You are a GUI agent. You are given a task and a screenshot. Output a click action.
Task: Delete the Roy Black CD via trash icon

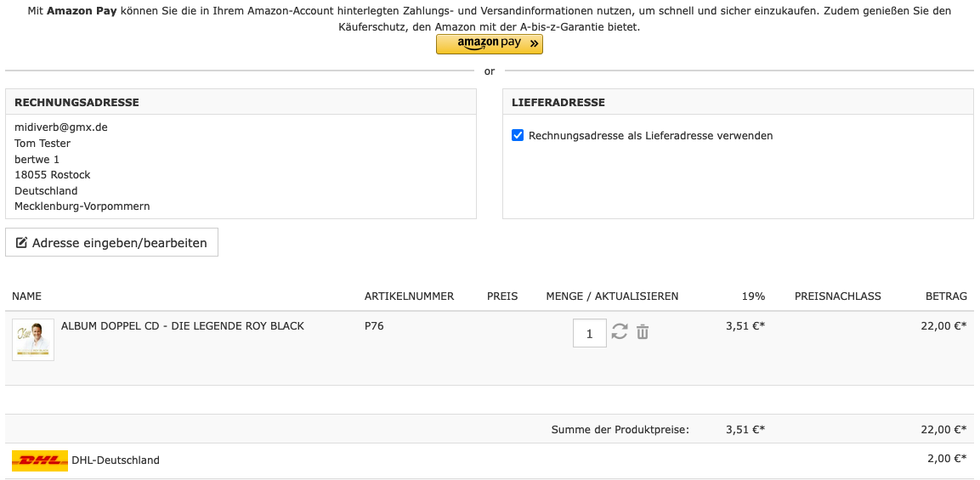[643, 332]
